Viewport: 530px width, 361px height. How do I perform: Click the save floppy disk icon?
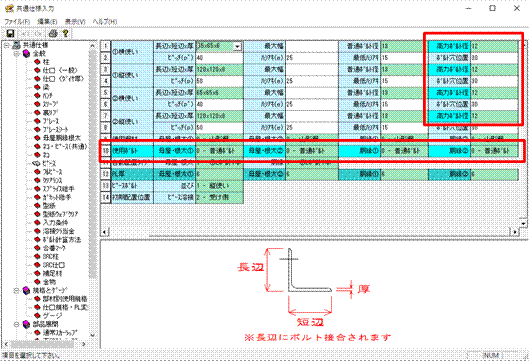point(10,33)
